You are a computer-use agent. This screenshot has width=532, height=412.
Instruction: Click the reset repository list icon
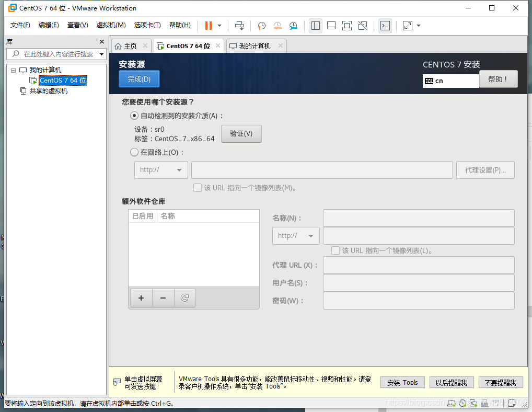(x=185, y=298)
